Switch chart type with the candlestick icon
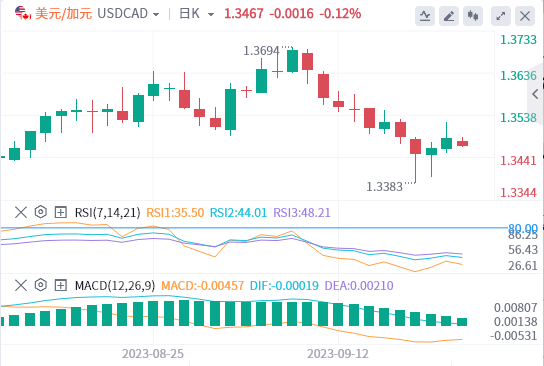 (x=473, y=16)
